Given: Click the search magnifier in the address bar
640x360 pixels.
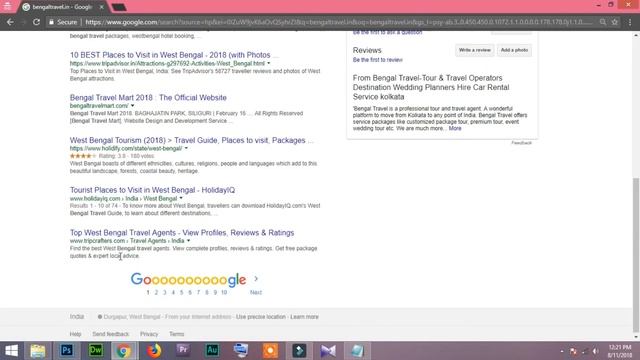Looking at the screenshot, I should [603, 22].
